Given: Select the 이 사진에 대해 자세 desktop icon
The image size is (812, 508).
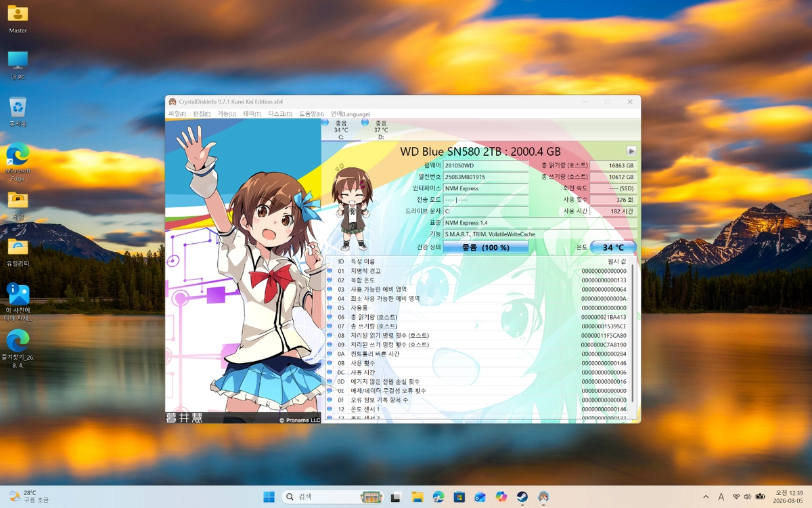Looking at the screenshot, I should click(18, 302).
